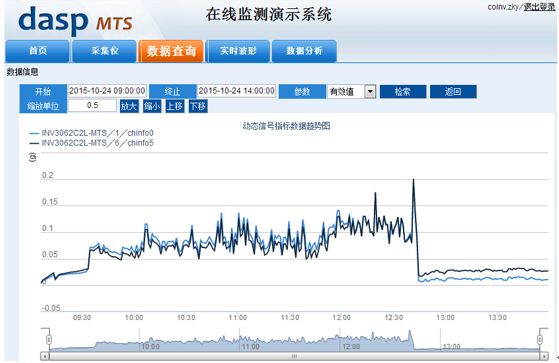Toggle legend series INV3062C2L-MTS/1/chinfo0

(92, 133)
